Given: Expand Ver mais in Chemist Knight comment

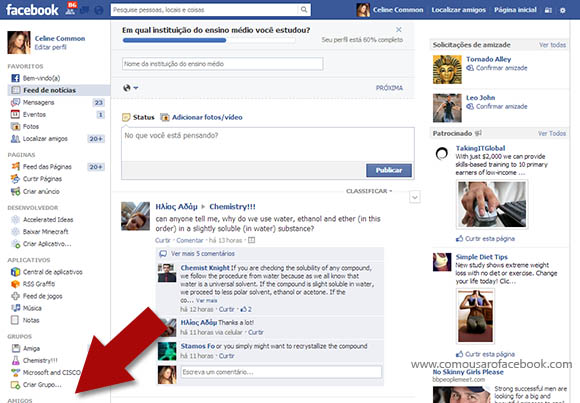Looking at the screenshot, I should [206, 300].
